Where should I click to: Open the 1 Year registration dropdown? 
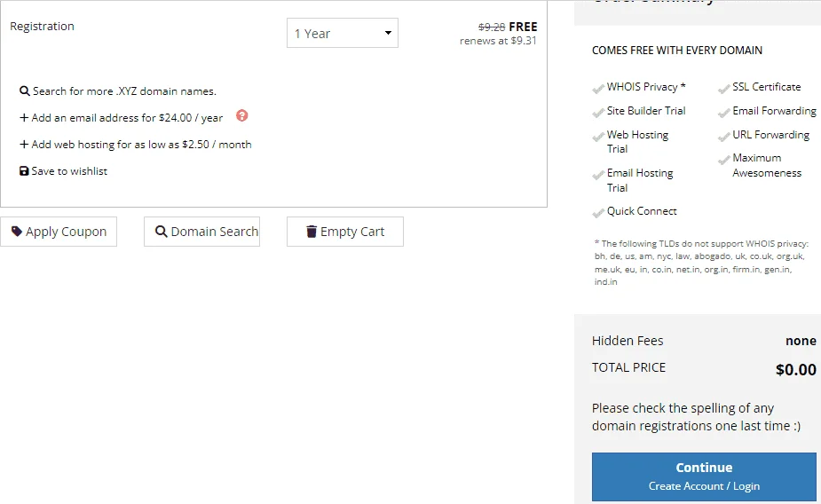(343, 33)
